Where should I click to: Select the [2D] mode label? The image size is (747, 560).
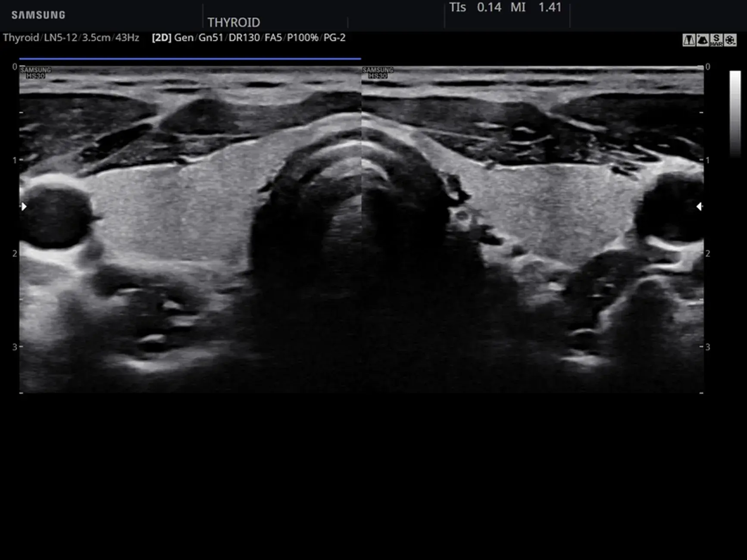[x=162, y=38]
